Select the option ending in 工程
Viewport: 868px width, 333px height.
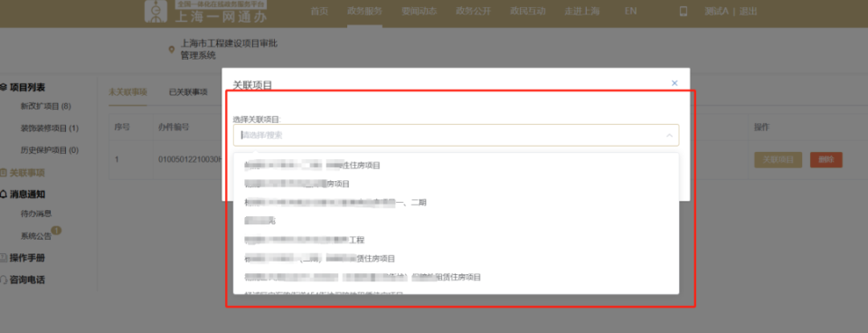(x=456, y=240)
